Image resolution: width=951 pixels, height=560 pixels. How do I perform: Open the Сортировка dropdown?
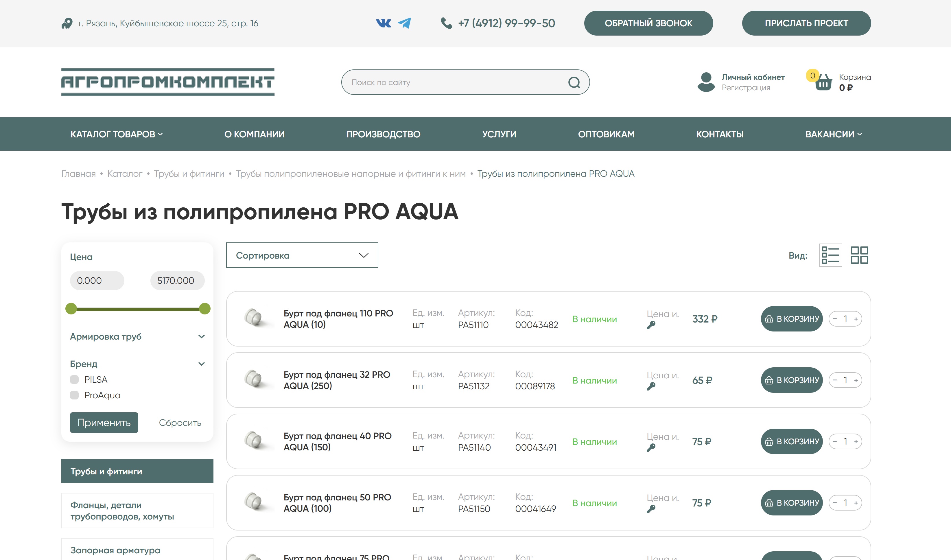302,255
